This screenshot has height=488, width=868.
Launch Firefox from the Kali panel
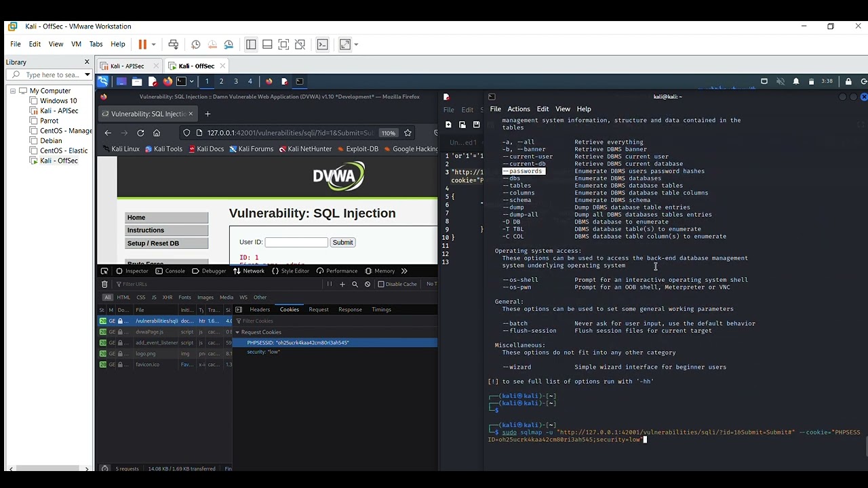167,81
